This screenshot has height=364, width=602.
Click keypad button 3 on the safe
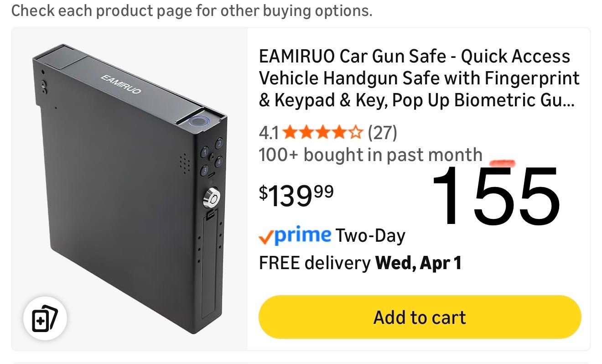205,171
